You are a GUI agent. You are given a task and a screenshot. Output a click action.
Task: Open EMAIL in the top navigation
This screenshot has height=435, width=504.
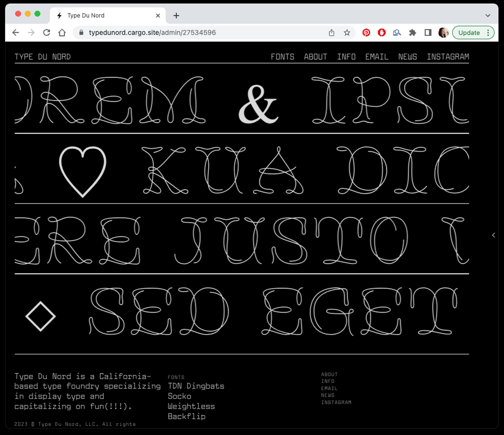pyautogui.click(x=377, y=57)
